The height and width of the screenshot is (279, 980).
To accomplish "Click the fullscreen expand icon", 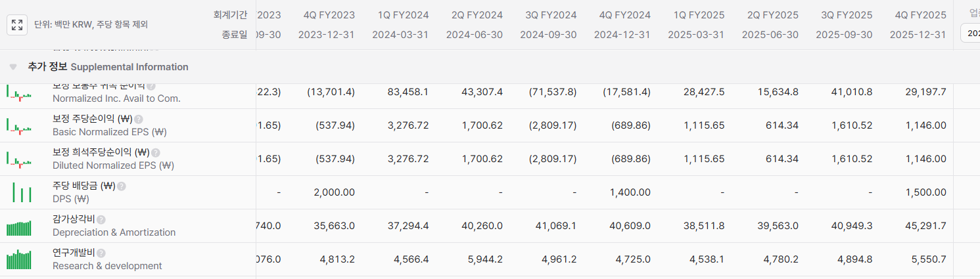I will 17,25.
